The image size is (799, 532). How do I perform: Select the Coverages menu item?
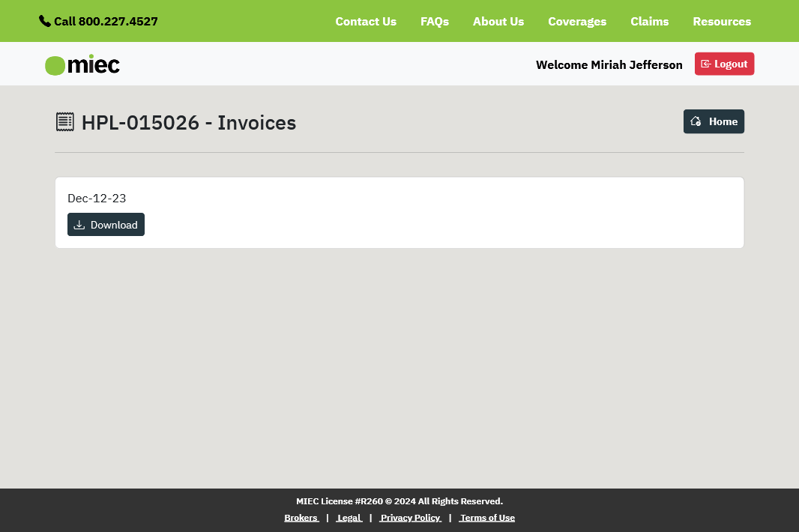point(577,21)
